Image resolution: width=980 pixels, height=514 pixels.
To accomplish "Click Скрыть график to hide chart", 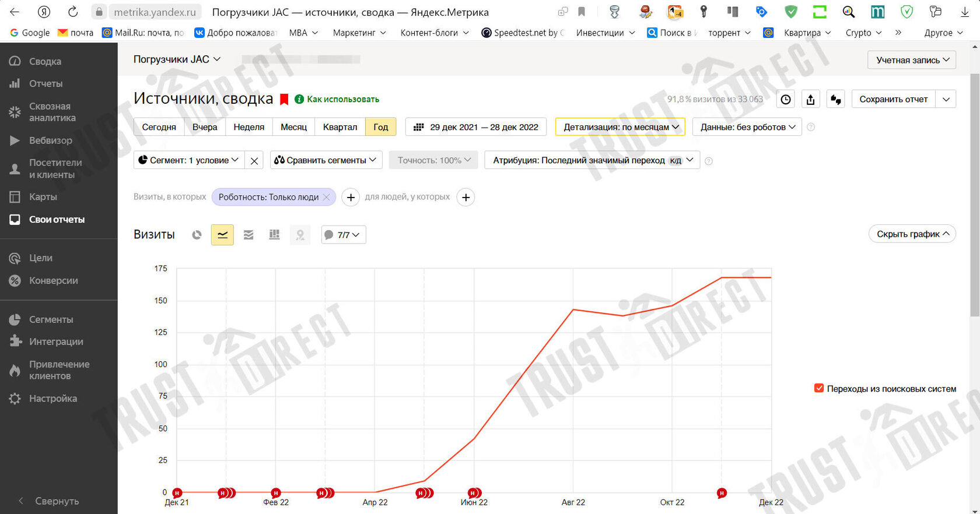I will (x=912, y=234).
